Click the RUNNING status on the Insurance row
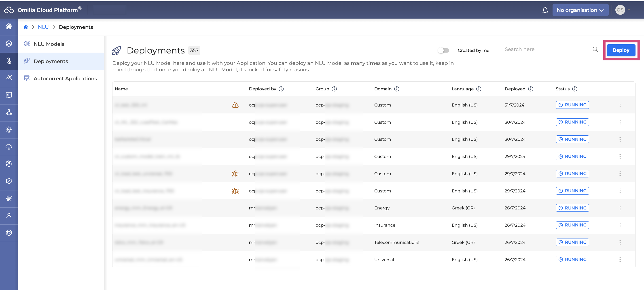The width and height of the screenshot is (644, 290). 572,225
